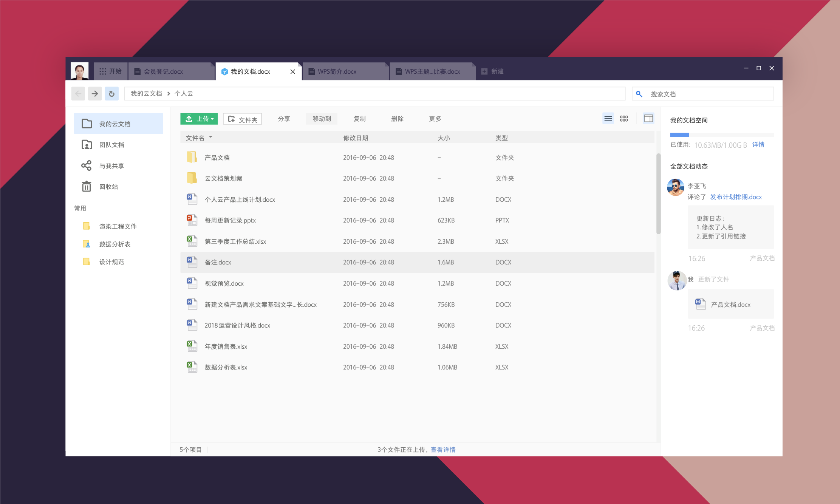840x504 pixels.
Task: Click the user avatar in title bar
Action: coord(79,71)
